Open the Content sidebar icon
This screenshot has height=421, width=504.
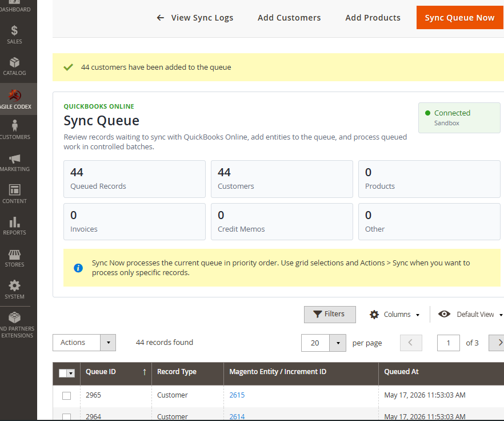(14, 190)
